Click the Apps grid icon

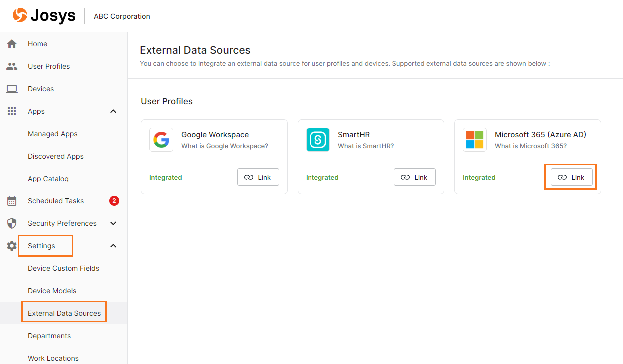[x=12, y=111]
